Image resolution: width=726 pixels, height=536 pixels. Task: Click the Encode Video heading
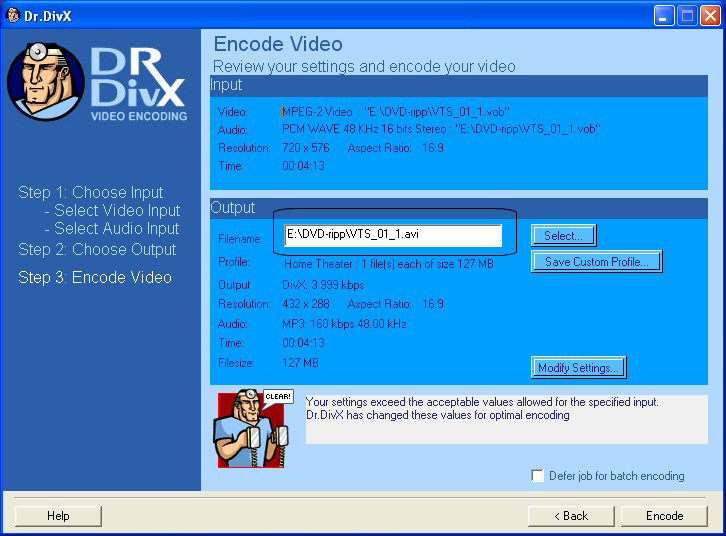tap(278, 44)
